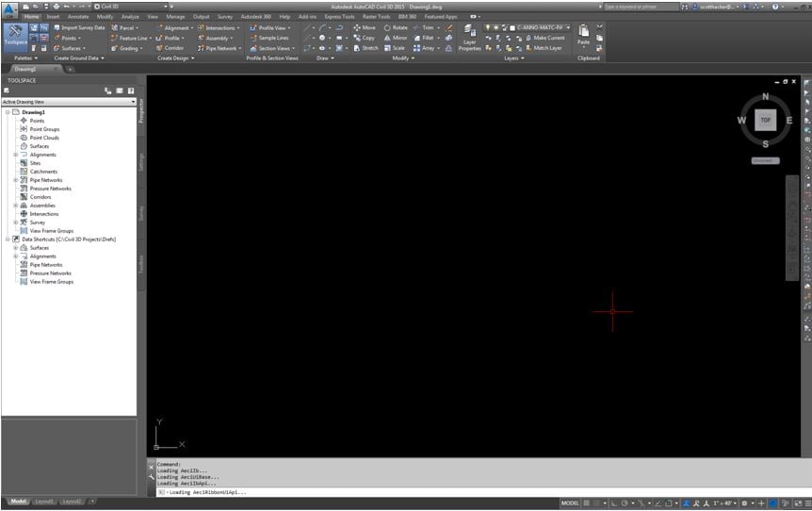Click the TOP face of the ViewCube
The width and height of the screenshot is (812, 511).
click(x=766, y=121)
